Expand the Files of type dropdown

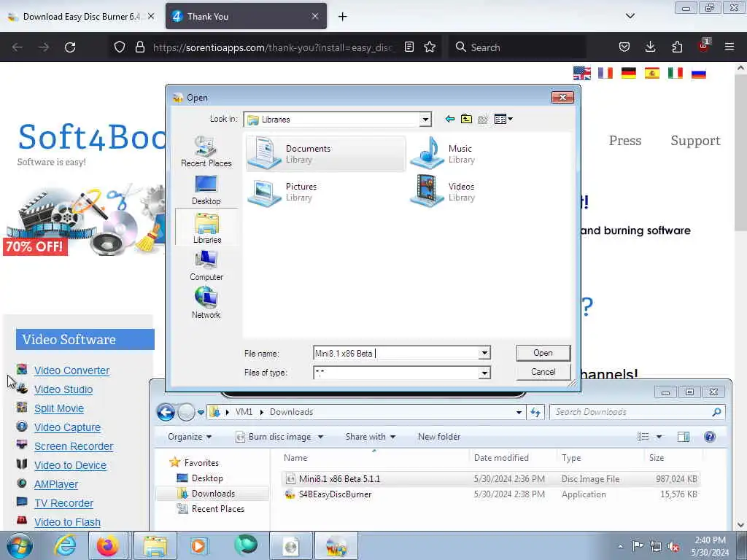click(x=484, y=373)
